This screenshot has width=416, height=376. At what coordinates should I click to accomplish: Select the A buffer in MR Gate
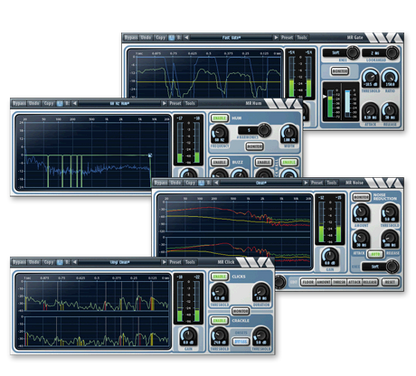pos(172,37)
